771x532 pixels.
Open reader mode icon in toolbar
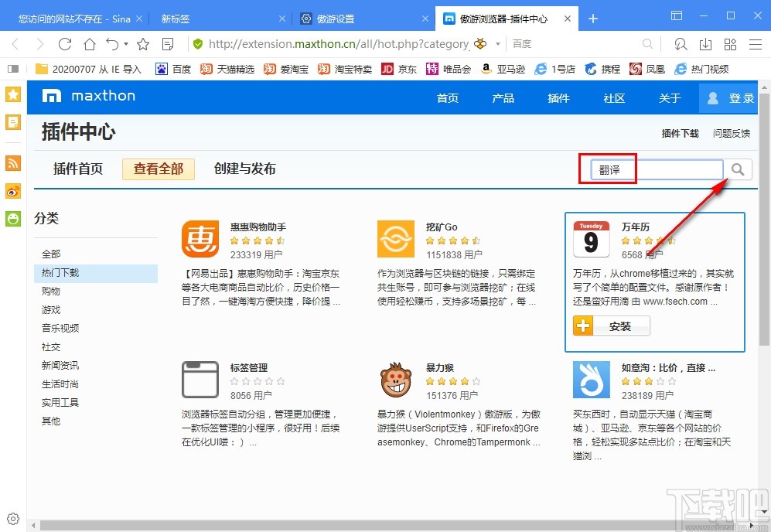pyautogui.click(x=168, y=44)
